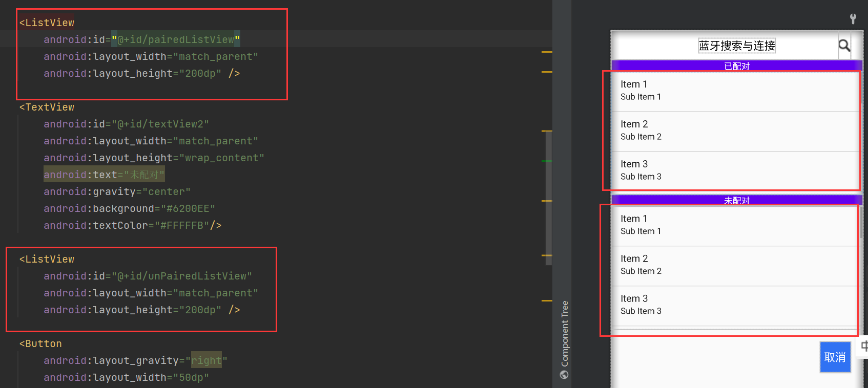Select the purple 已配对 header in preview
The height and width of the screenshot is (388, 868).
(x=737, y=66)
